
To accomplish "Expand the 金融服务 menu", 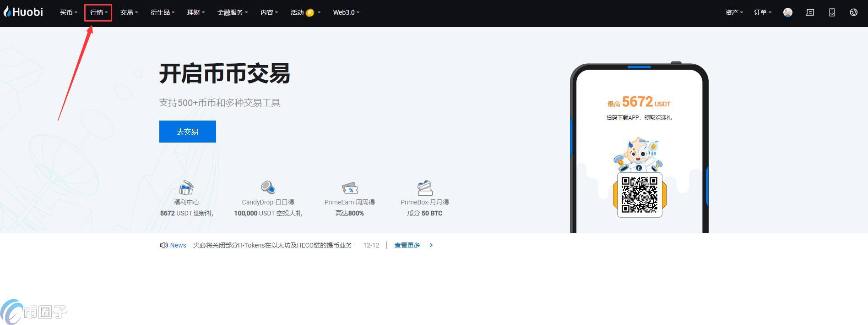I will coord(233,12).
